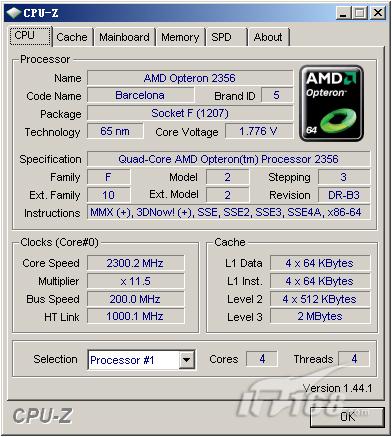Select the Code Name field Barcelona
Screen dimensions: 392x437
pos(140,96)
